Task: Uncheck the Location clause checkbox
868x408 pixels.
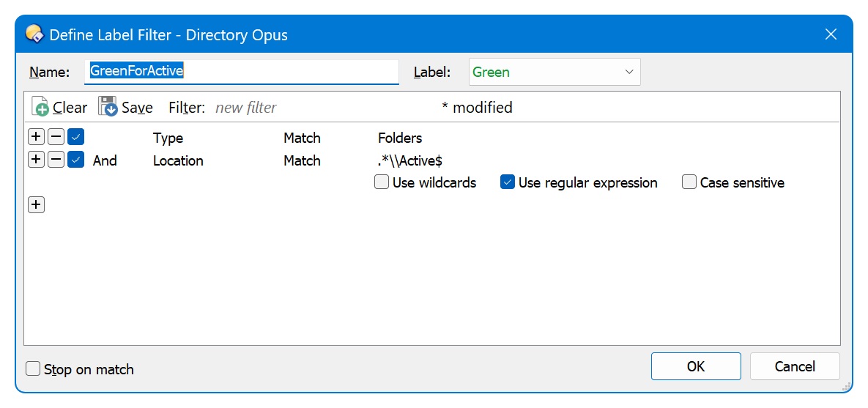Action: click(76, 160)
